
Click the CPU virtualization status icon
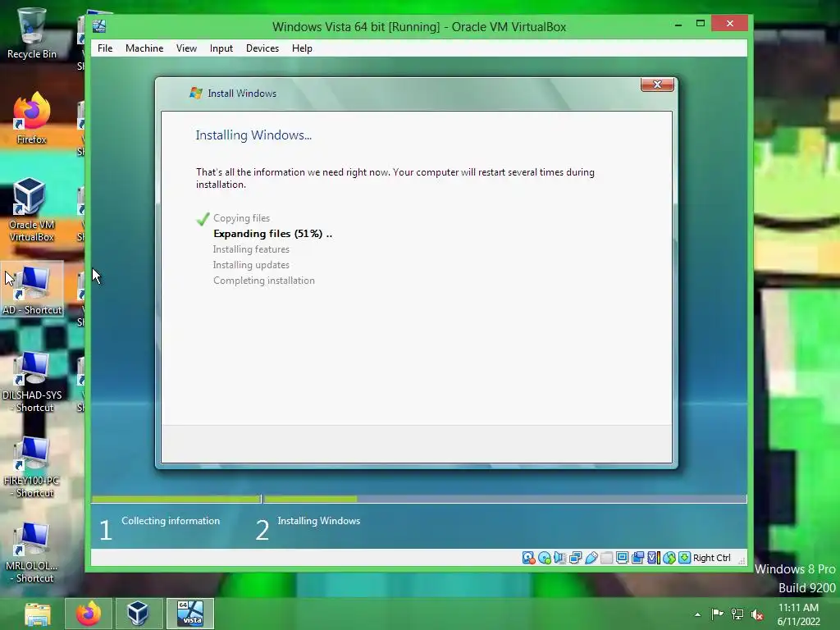click(x=654, y=558)
